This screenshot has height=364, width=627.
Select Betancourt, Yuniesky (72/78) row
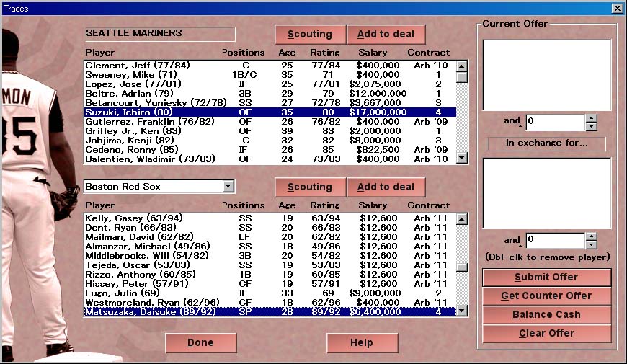pos(270,103)
